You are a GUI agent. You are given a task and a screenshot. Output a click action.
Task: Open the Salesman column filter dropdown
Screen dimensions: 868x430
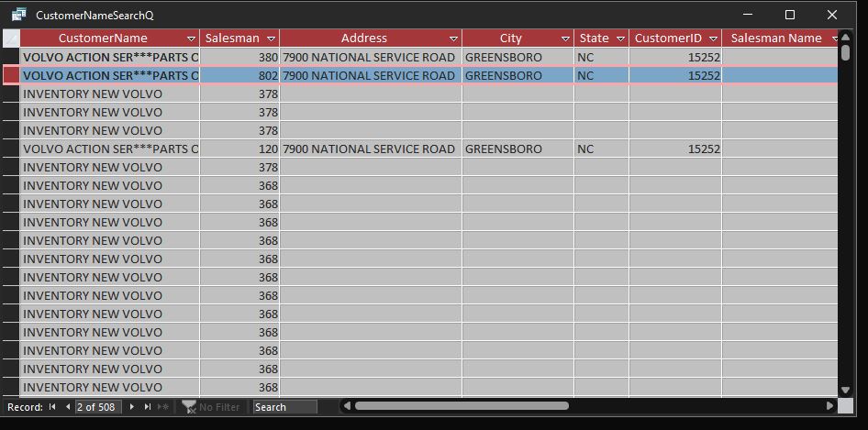click(269, 39)
